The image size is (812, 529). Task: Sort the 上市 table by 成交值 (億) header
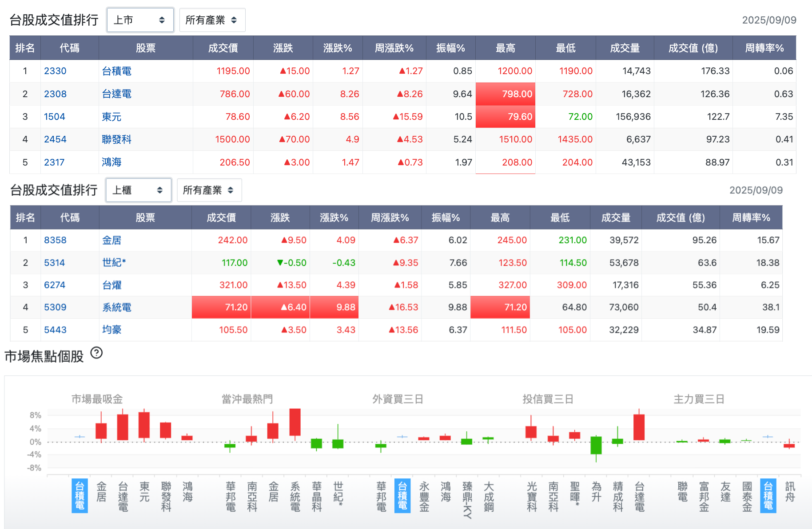693,48
